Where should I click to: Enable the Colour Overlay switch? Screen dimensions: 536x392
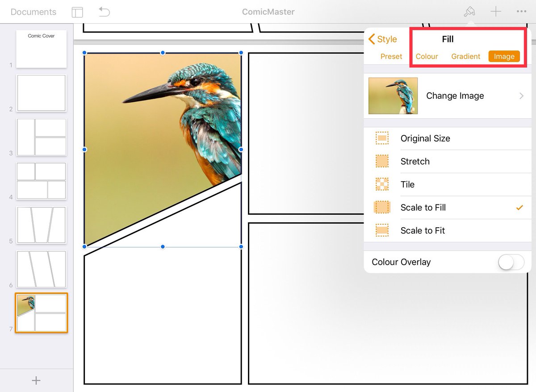(511, 262)
